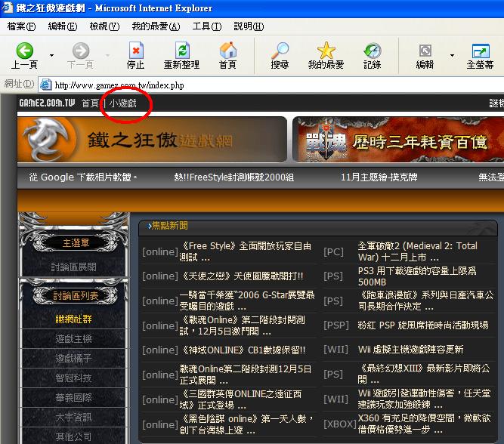Open Wii 遊戲引發運動性傷害 news
The width and height of the screenshot is (504, 444).
tap(425, 399)
